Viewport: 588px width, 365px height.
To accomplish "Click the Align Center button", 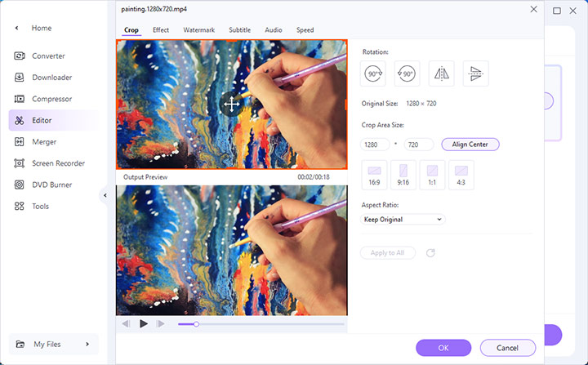I will [x=470, y=145].
